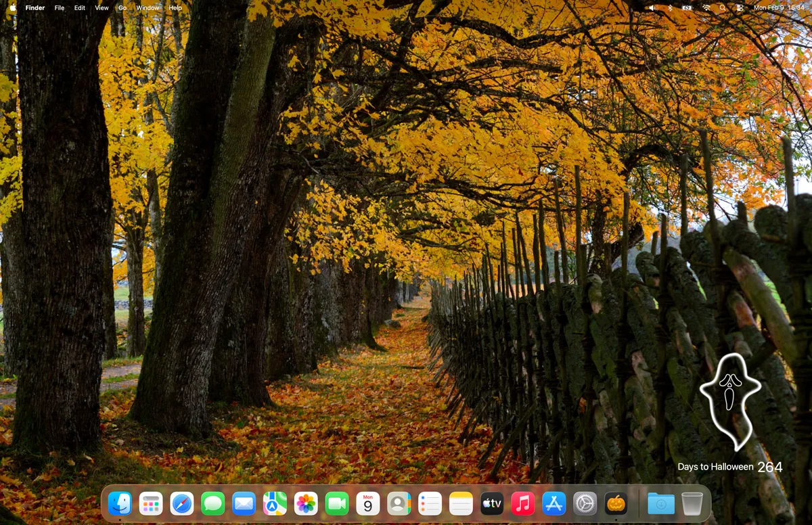Click the Days to Halloween ghost widget
The height and width of the screenshot is (525, 812).
730,414
